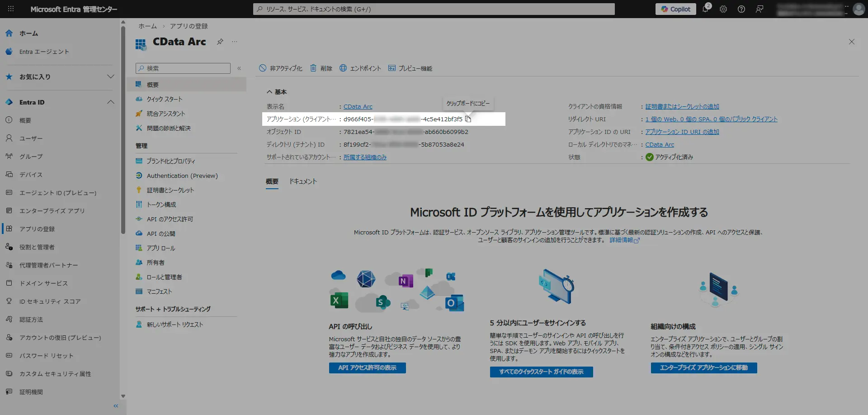This screenshot has width=868, height=415.
Task: Navigate to ホーム in the breadcrumb
Action: (147, 26)
